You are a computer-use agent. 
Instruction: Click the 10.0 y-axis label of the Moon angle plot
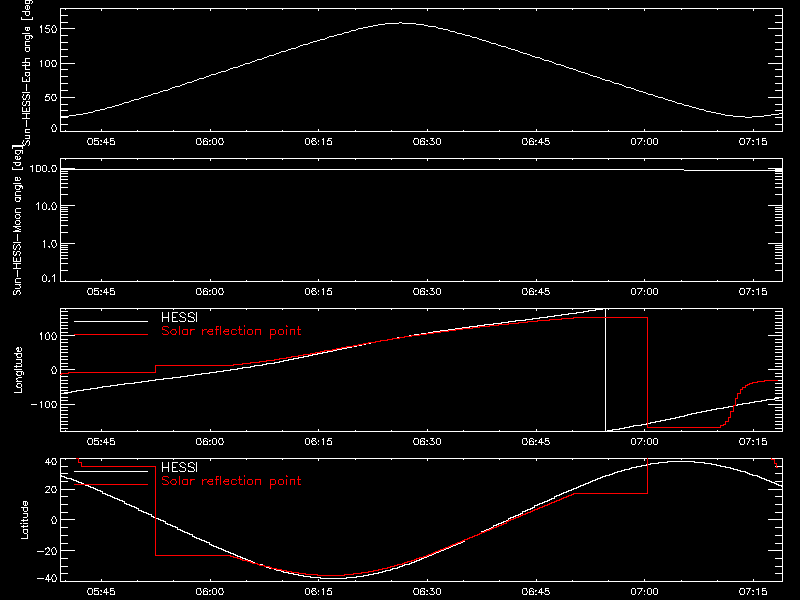46,206
